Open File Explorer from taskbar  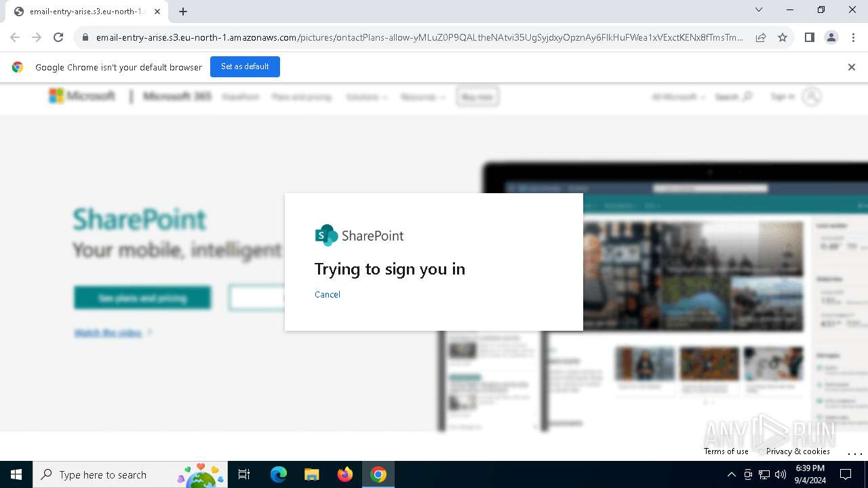311,474
